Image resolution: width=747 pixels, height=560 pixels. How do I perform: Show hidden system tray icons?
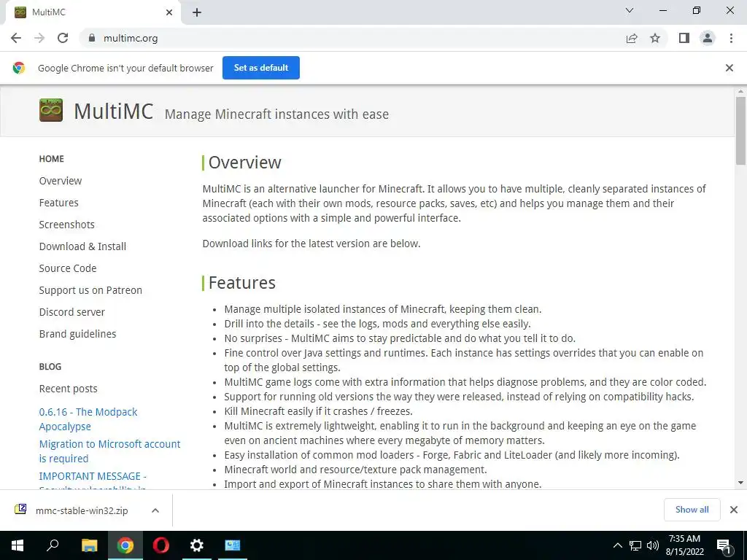(x=617, y=545)
